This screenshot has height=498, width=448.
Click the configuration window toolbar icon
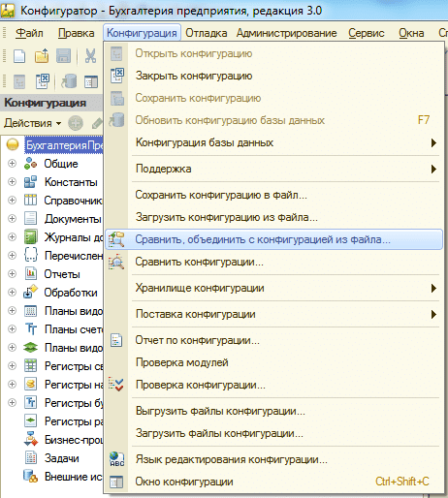coord(91,81)
